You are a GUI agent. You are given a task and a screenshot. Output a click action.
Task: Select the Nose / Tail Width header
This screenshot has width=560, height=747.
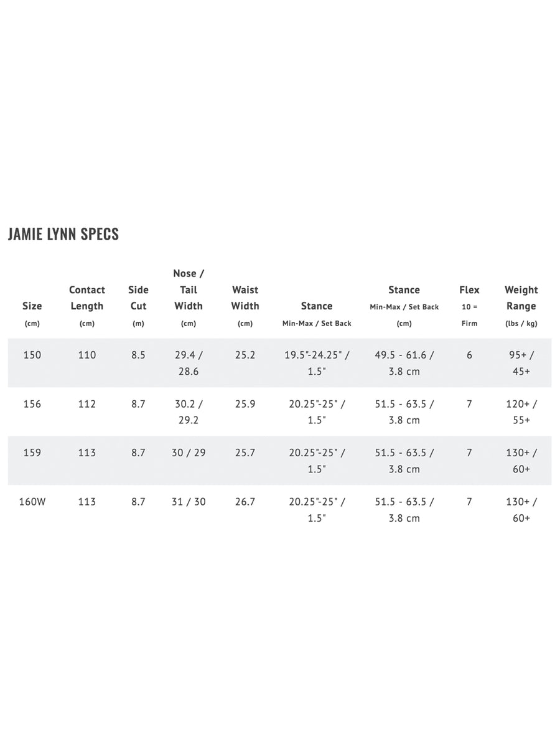[x=189, y=290]
